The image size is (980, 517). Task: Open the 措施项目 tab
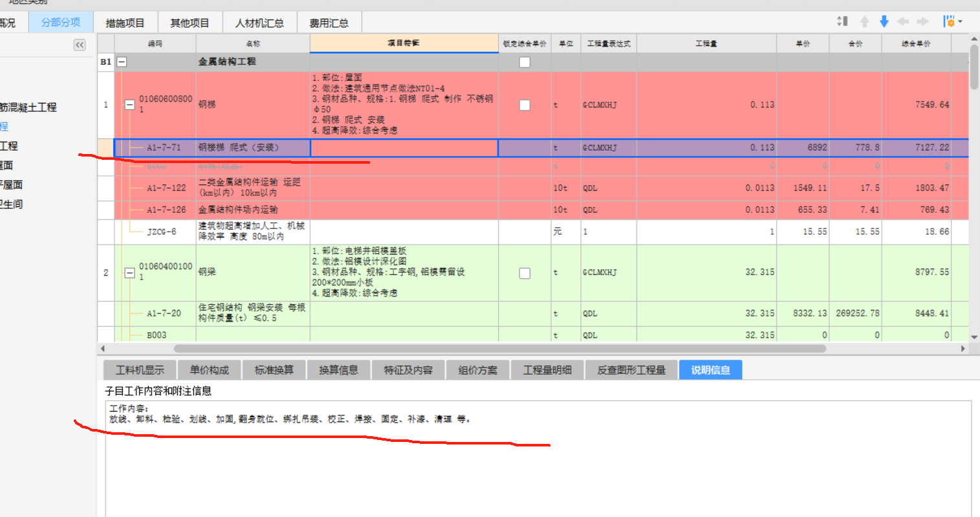click(x=125, y=23)
